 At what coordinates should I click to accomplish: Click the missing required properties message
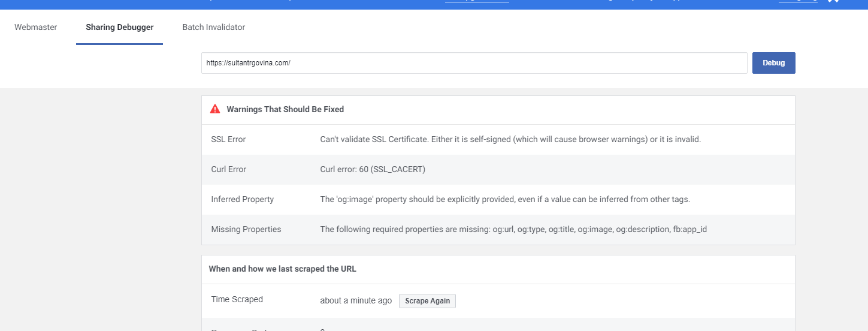click(513, 229)
